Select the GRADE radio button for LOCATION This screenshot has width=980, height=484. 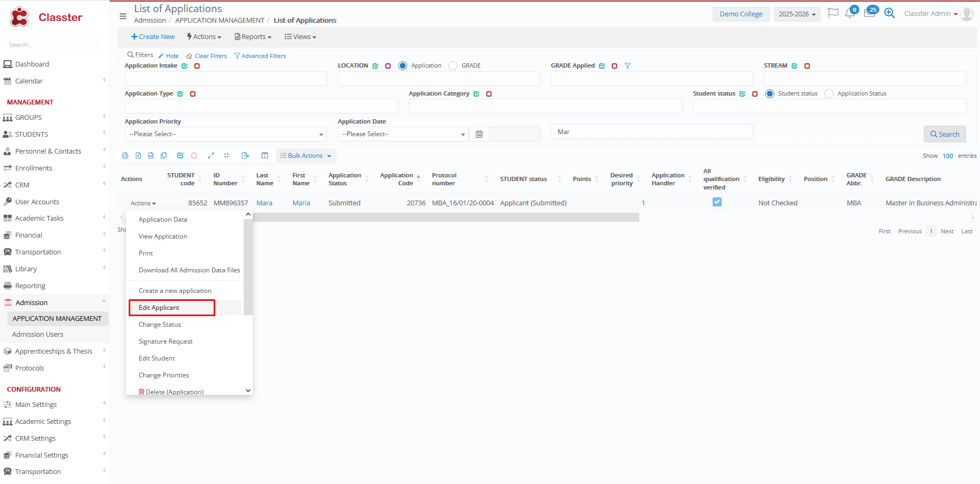pyautogui.click(x=453, y=66)
